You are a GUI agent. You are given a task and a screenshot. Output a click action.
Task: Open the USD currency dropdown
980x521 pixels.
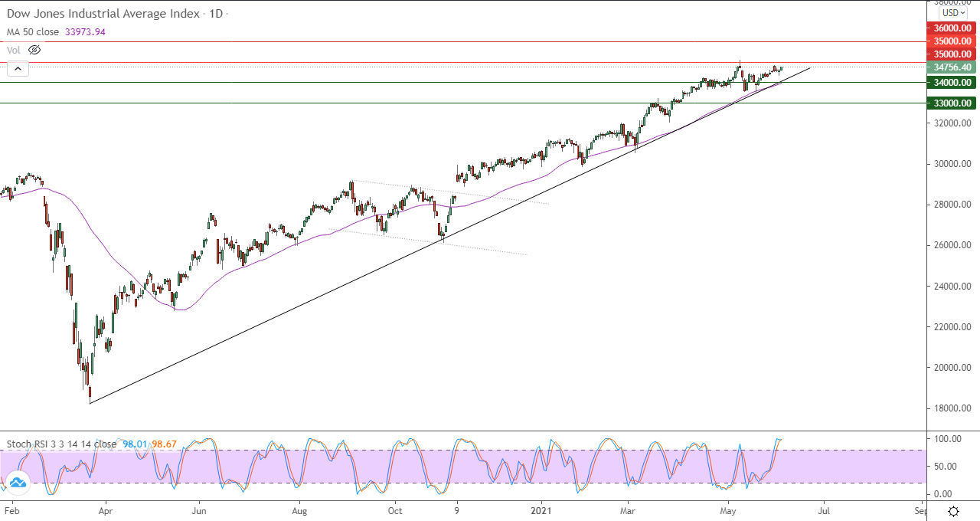tap(954, 12)
